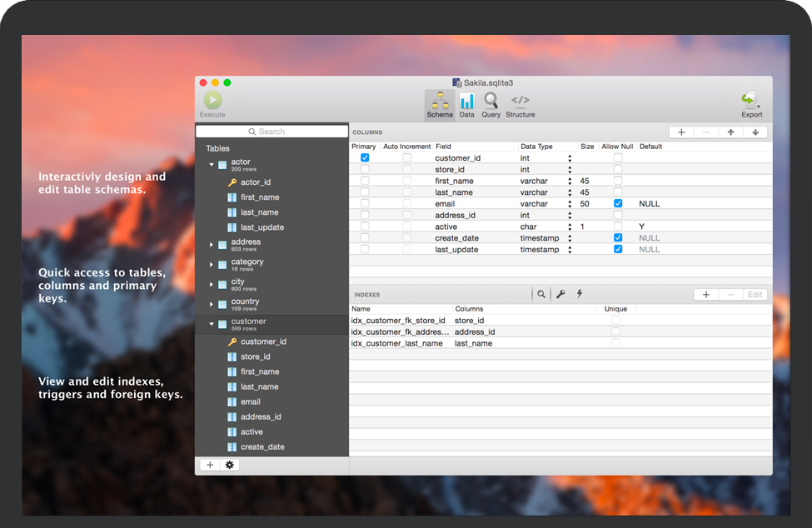This screenshot has height=528, width=812.
Task: Click the green Execute play icon
Action: (x=212, y=100)
